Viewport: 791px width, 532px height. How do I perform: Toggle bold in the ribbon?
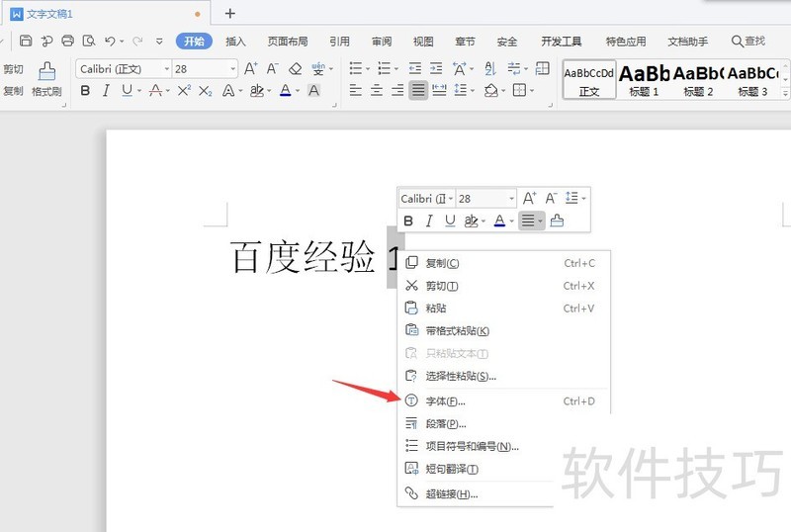coord(85,90)
